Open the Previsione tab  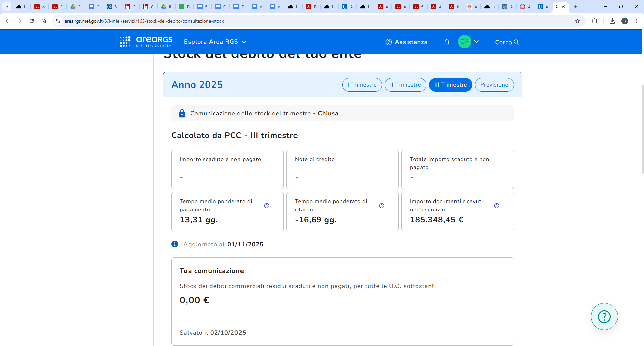coord(494,85)
